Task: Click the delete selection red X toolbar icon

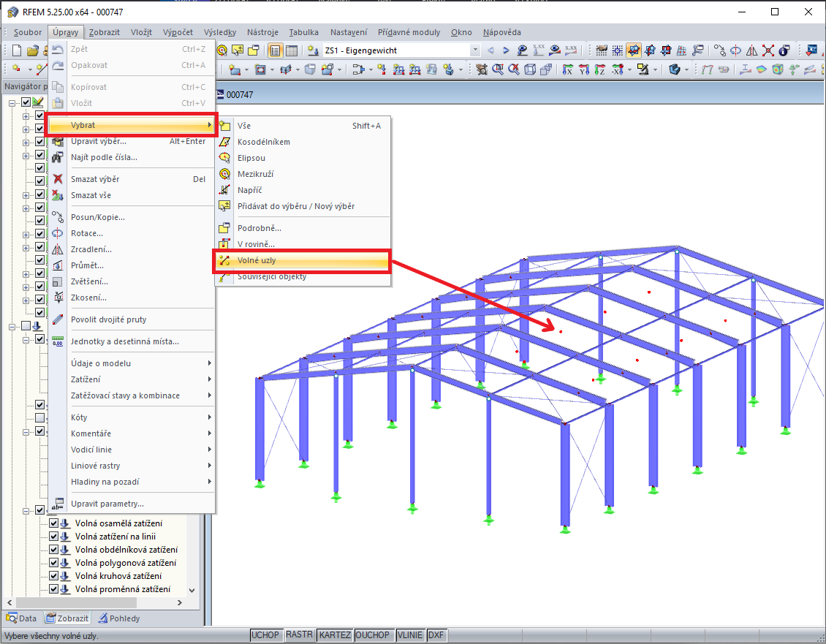Action: [x=768, y=50]
